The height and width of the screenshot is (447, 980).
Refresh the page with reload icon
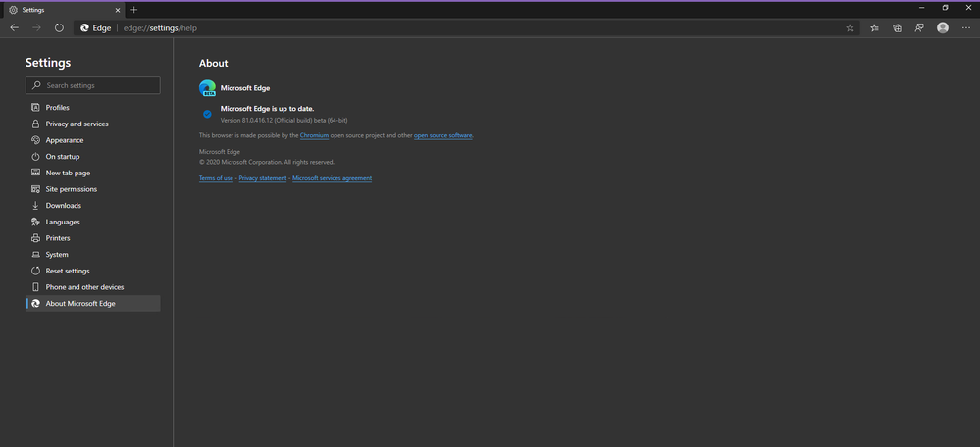(x=59, y=28)
